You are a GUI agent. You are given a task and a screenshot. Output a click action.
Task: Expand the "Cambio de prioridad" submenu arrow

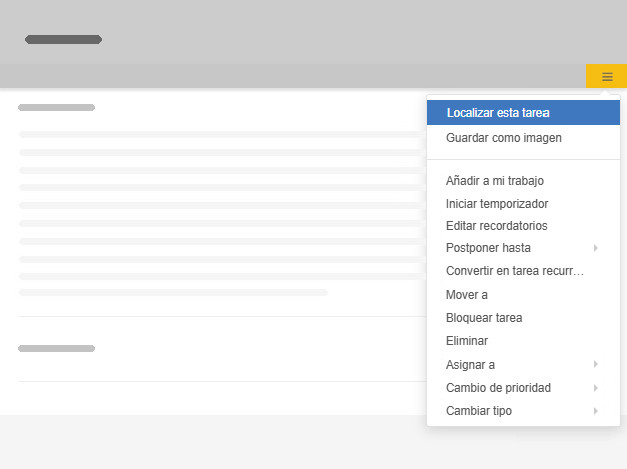(596, 388)
